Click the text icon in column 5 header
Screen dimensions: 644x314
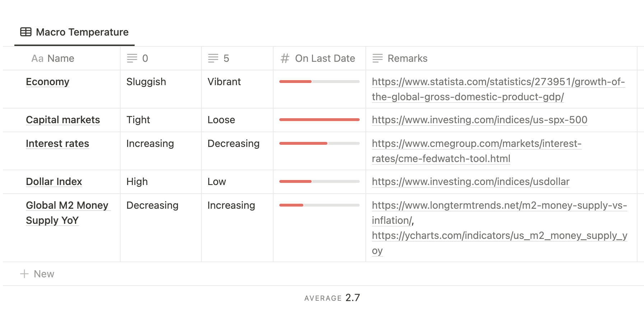213,58
